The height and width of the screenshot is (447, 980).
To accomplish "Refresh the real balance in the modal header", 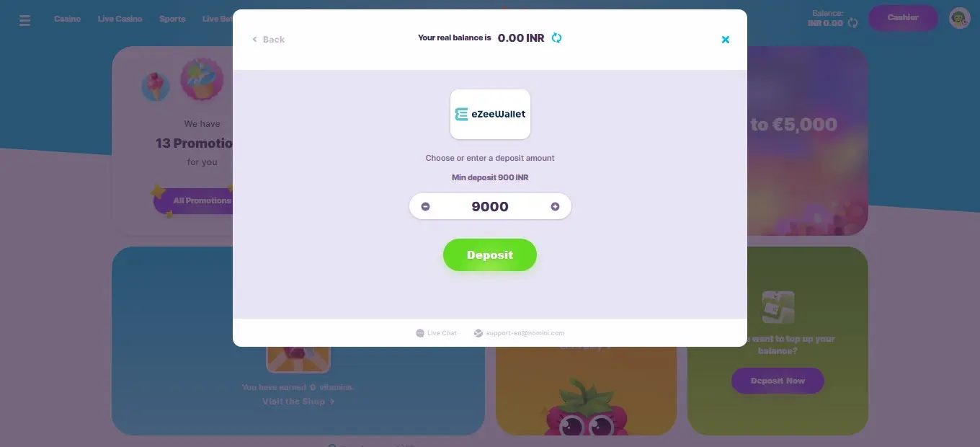I will tap(556, 37).
